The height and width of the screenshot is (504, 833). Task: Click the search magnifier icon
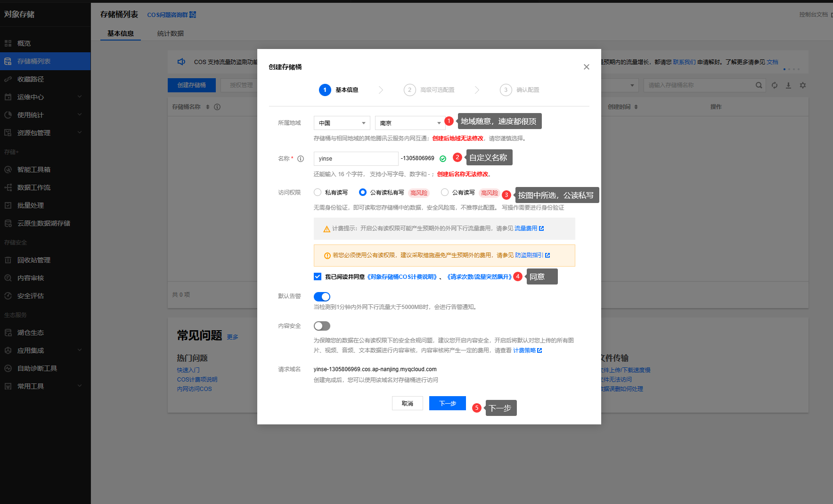pyautogui.click(x=759, y=85)
